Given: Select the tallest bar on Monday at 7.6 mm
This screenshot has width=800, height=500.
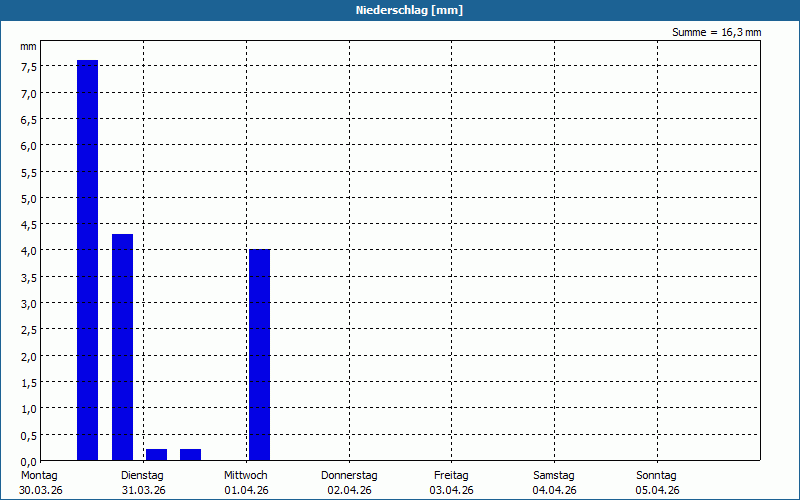Looking at the screenshot, I should [87, 260].
